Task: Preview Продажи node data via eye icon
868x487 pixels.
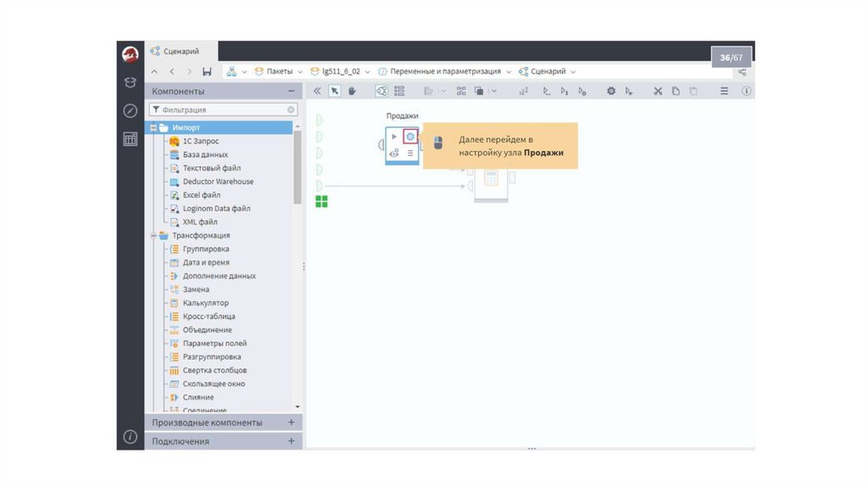Action: [x=394, y=154]
